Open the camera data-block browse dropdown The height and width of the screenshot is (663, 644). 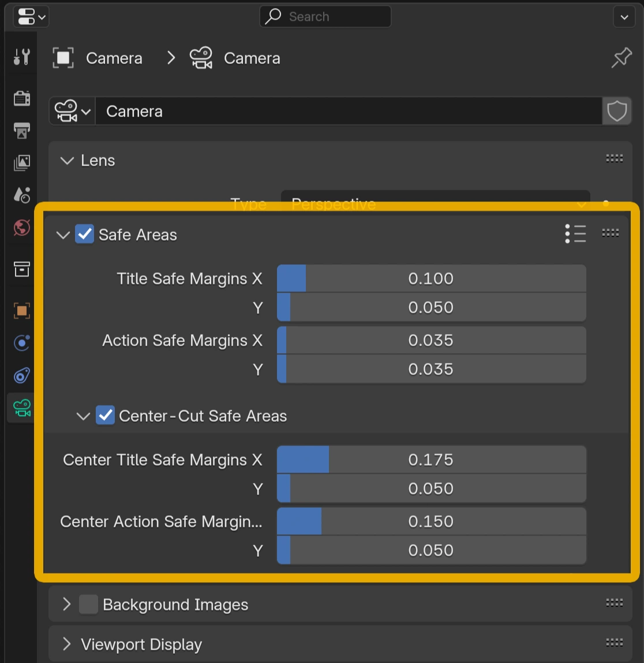(72, 111)
